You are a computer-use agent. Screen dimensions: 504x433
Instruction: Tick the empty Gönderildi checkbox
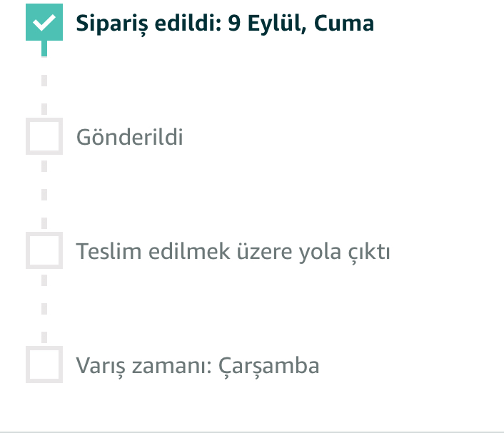(44, 136)
